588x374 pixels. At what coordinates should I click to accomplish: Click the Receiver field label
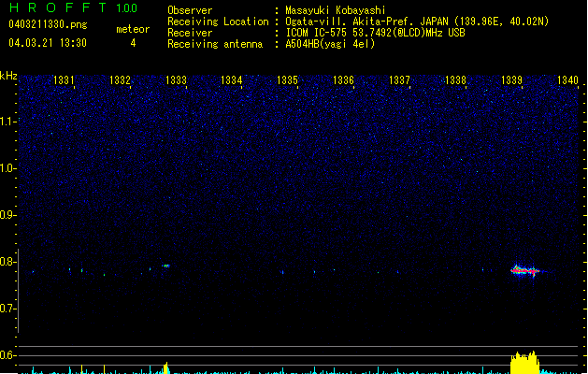190,33
